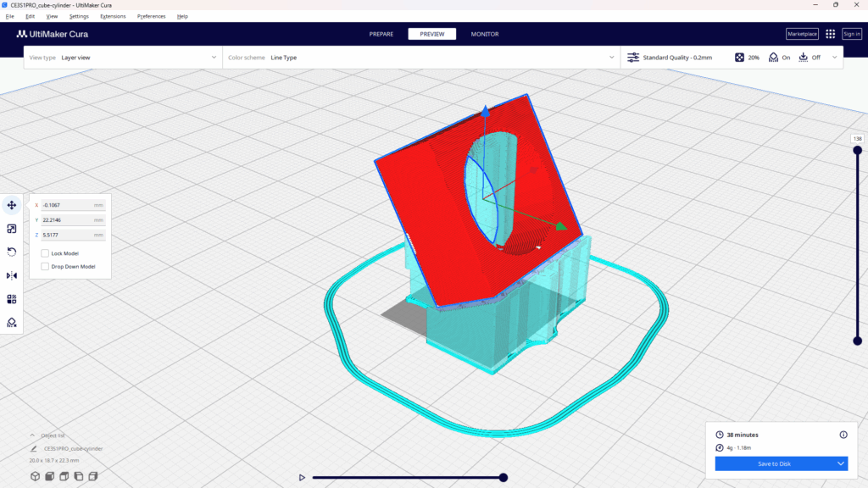Click the layer slider upper handle
The image size is (868, 488).
click(x=857, y=151)
